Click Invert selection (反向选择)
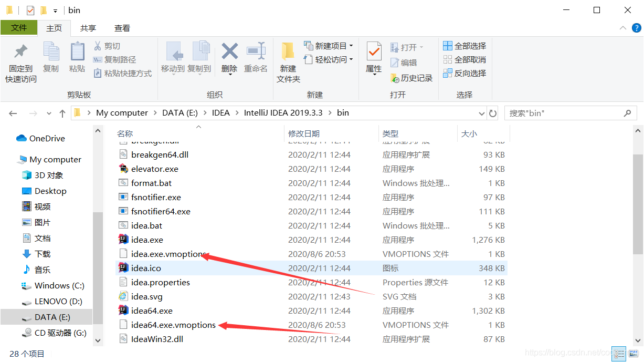The height and width of the screenshot is (362, 644). pyautogui.click(x=464, y=73)
